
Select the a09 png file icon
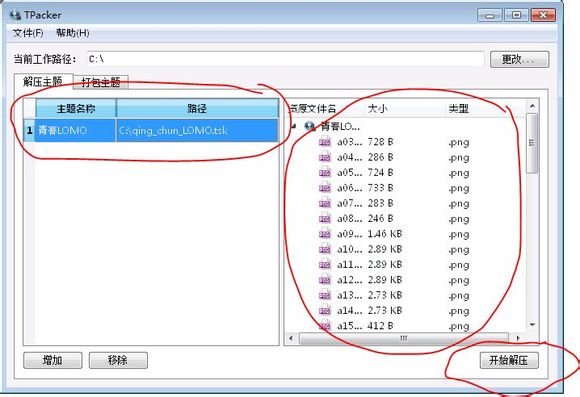click(325, 234)
